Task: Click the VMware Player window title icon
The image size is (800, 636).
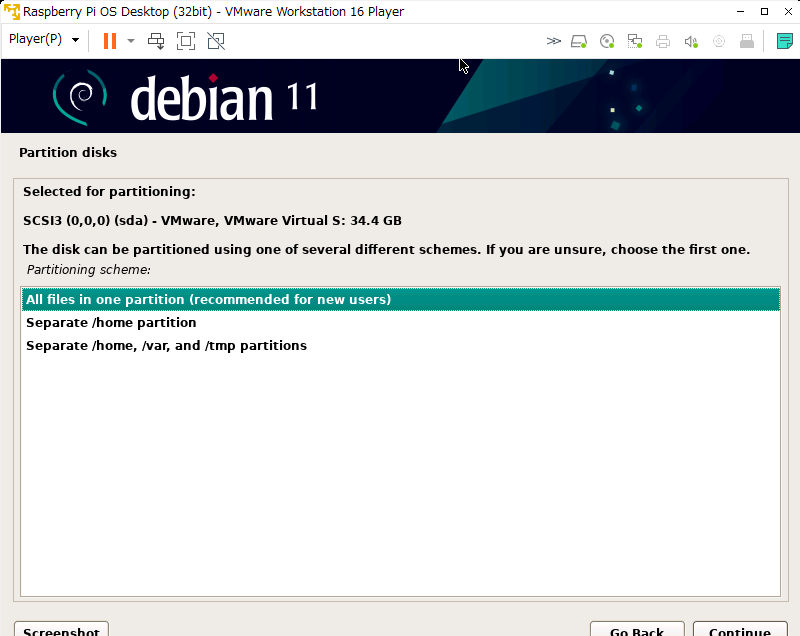Action: 11,11
